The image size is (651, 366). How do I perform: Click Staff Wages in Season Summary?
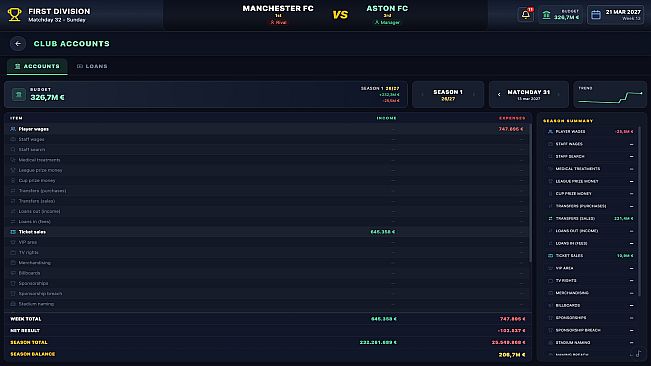pyautogui.click(x=569, y=144)
